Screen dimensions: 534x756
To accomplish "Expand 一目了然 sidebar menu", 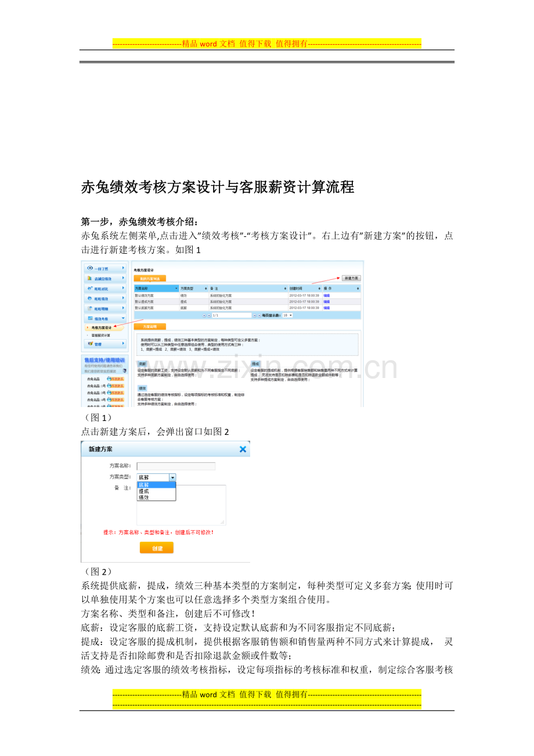I will coord(104,268).
